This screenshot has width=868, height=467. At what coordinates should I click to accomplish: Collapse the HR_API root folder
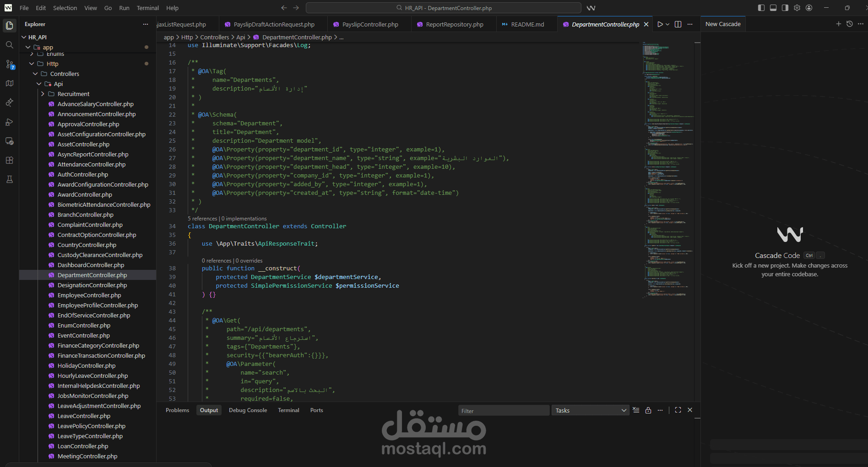(24, 37)
